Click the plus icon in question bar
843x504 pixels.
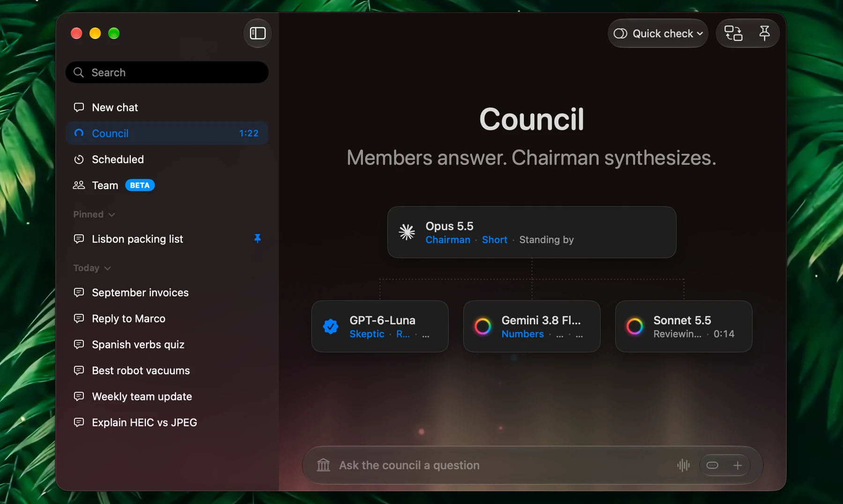[738, 465]
